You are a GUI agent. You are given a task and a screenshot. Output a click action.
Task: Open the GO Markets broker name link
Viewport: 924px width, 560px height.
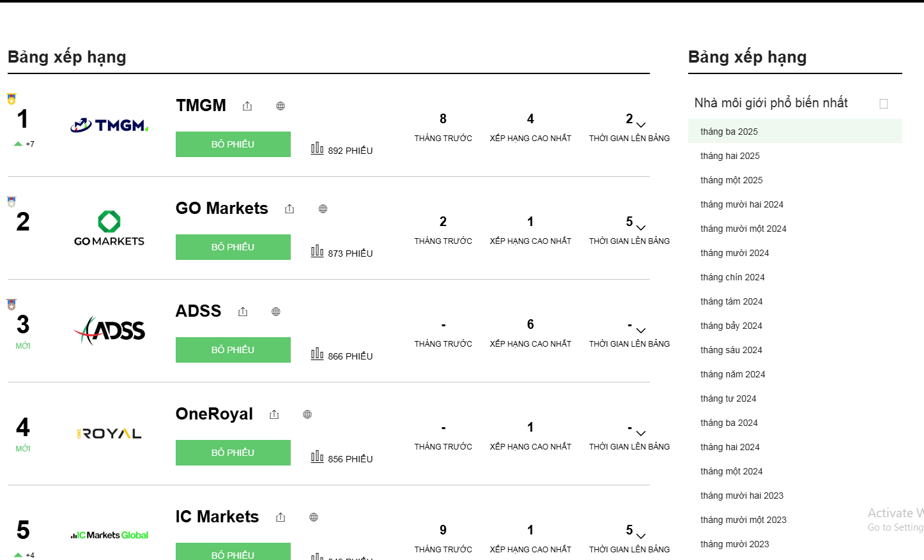point(222,208)
